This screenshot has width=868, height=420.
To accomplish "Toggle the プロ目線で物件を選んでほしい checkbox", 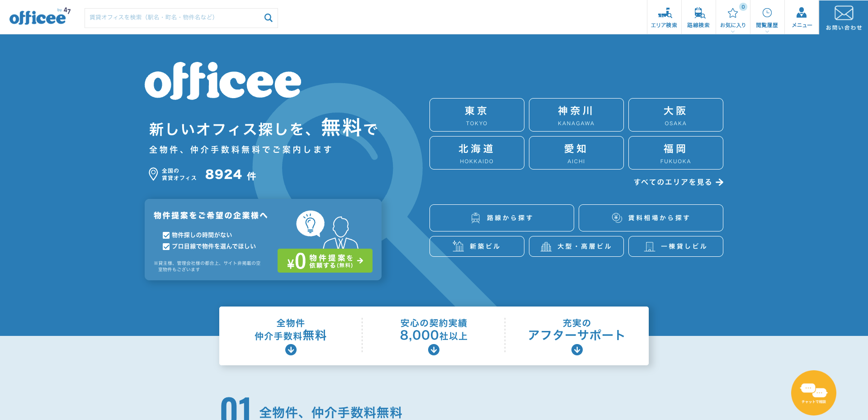I will point(166,246).
